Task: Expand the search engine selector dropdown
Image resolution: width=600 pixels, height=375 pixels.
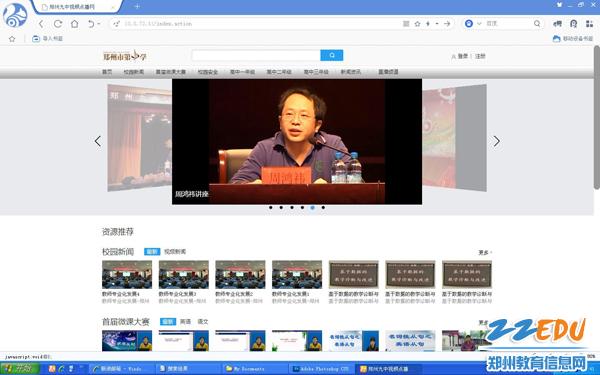Action: 479,24
